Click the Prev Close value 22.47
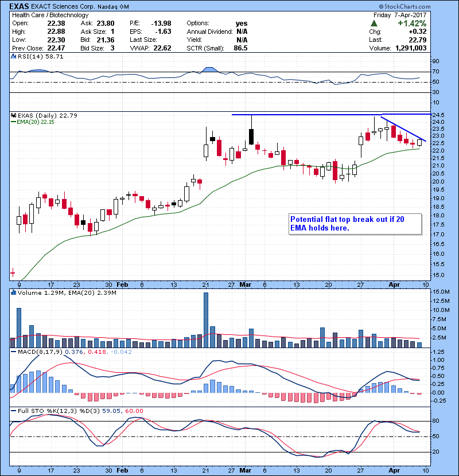The width and height of the screenshot is (459, 476). click(56, 48)
